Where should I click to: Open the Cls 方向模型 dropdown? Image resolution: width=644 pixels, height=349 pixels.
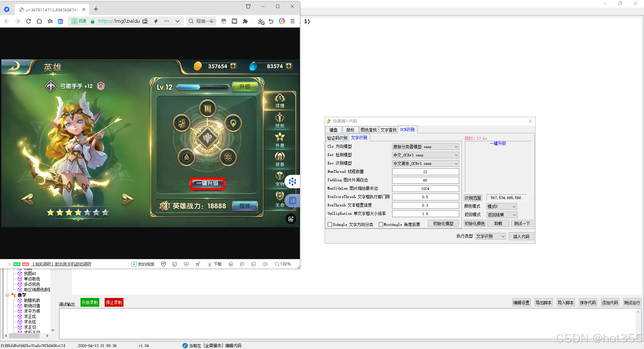tap(425, 147)
